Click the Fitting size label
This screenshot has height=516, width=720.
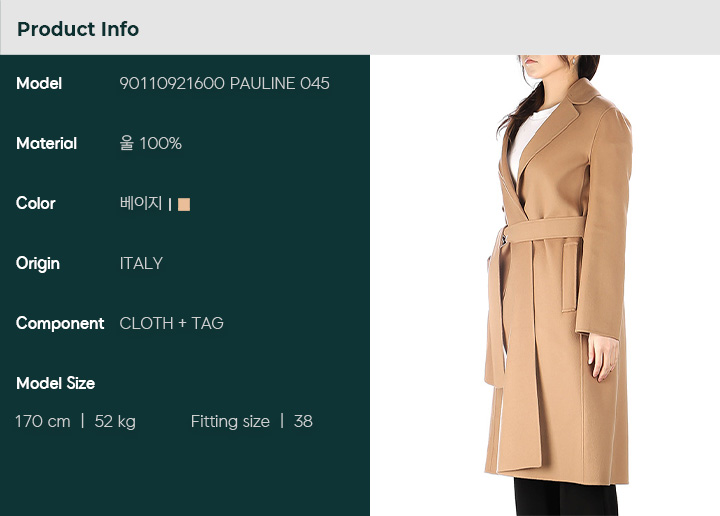(230, 421)
